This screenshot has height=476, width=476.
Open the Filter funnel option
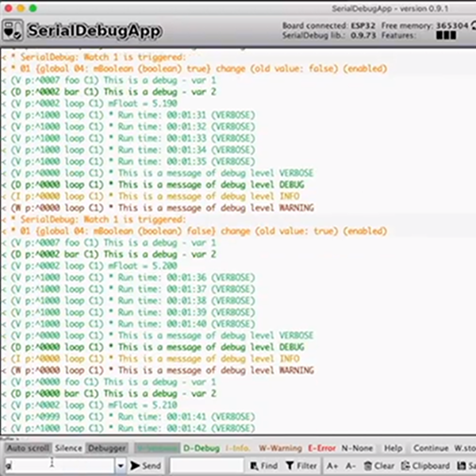[301, 466]
